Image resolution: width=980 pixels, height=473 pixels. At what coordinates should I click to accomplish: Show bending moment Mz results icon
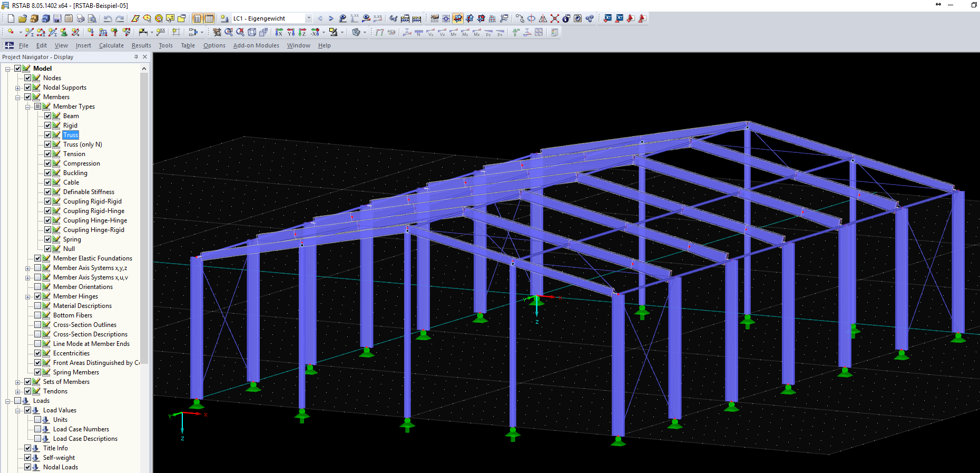click(477, 32)
